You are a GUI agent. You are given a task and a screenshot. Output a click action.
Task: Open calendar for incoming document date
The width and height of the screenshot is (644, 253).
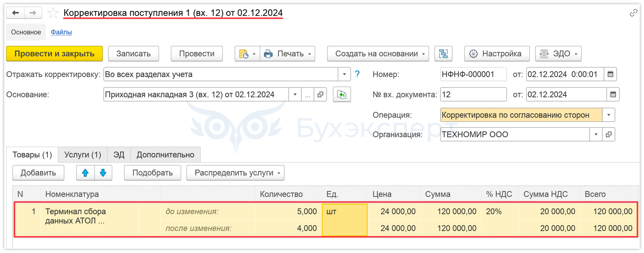(x=613, y=95)
